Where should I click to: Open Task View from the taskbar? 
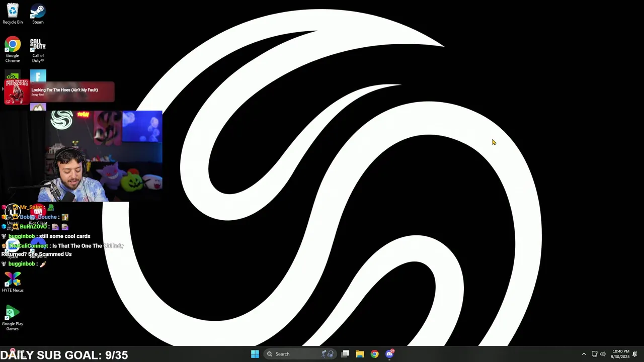click(345, 354)
